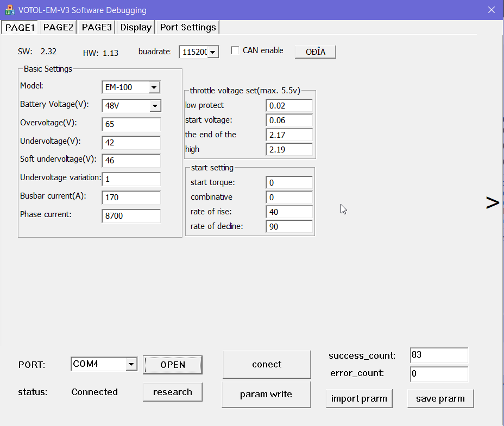Viewport: 504px width, 426px height.
Task: Select the Phase current input field
Action: 131,216
